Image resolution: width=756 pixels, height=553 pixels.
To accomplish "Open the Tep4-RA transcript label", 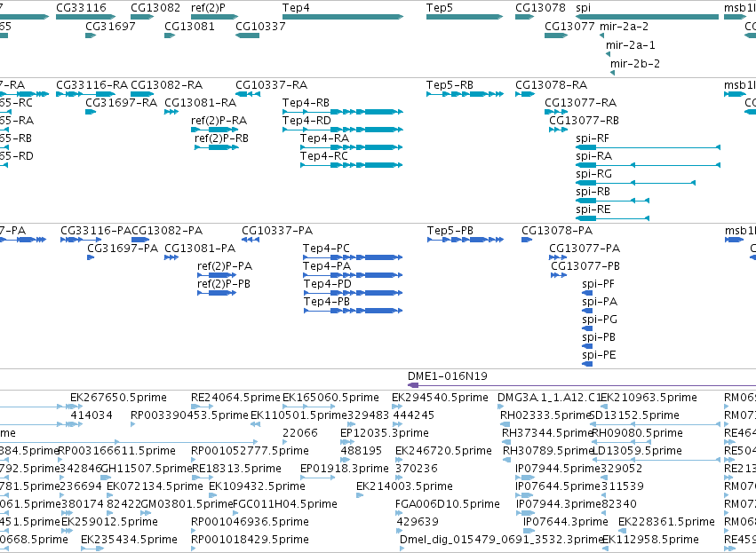I will click(324, 138).
